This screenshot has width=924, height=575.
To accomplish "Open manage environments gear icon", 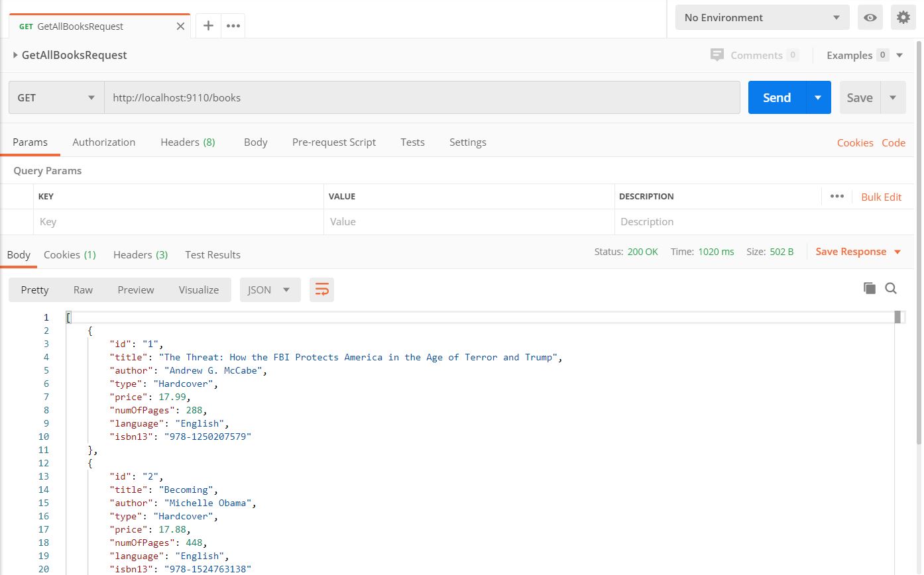I will click(x=903, y=18).
